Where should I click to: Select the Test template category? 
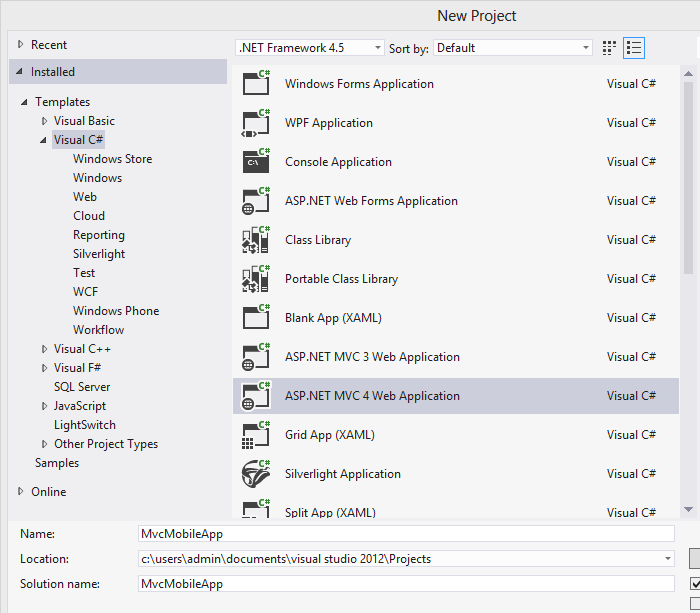pyautogui.click(x=84, y=273)
